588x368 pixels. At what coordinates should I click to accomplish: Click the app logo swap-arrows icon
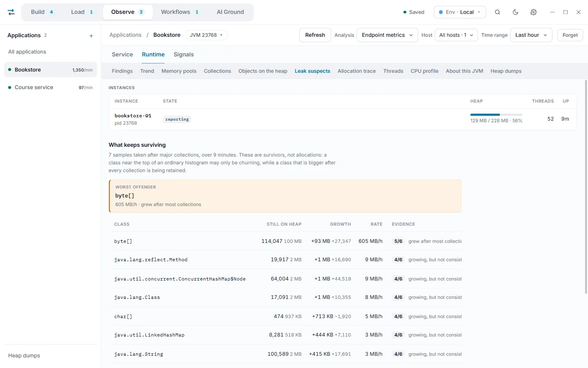coord(11,12)
